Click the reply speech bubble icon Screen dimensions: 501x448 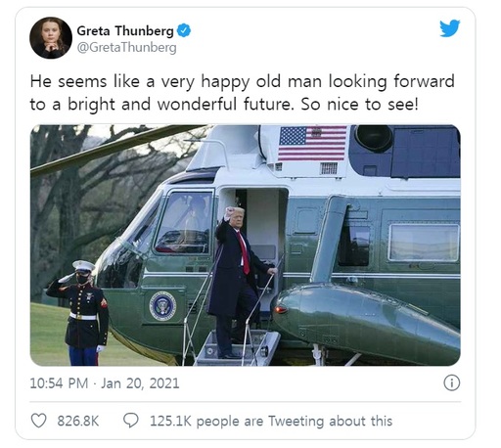(x=131, y=421)
